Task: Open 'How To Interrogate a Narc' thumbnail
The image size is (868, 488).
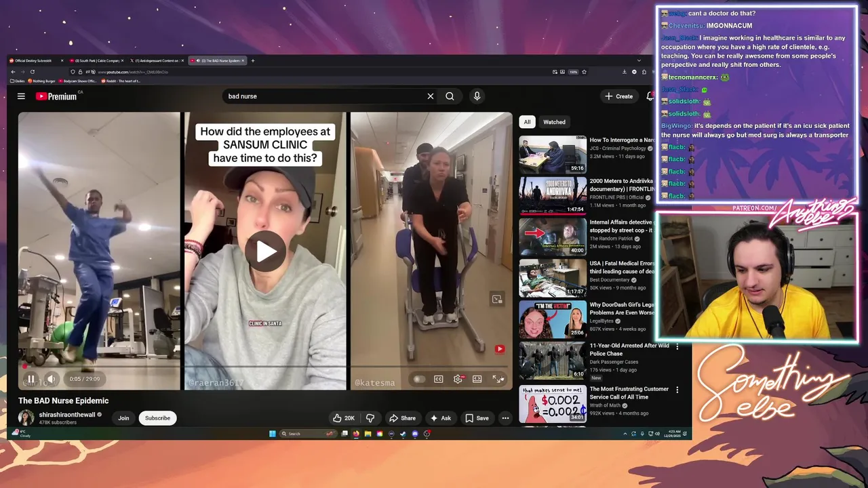Action: tap(553, 155)
